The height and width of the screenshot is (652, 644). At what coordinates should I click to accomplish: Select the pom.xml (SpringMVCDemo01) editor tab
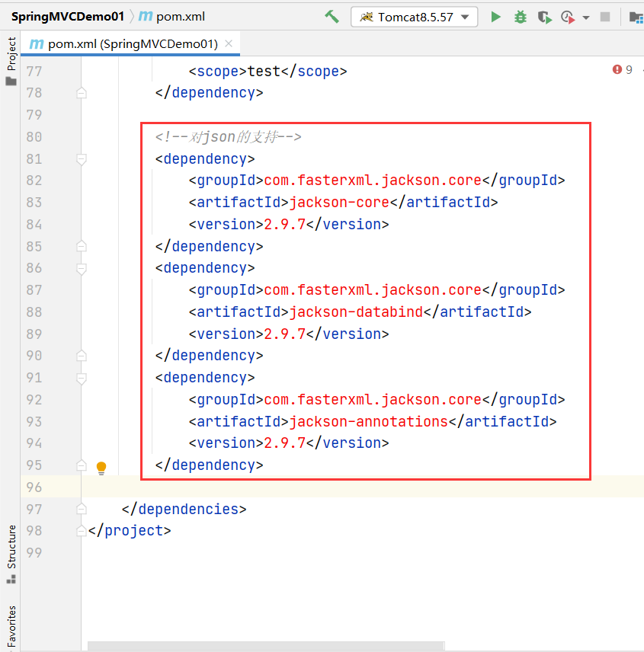(x=130, y=43)
